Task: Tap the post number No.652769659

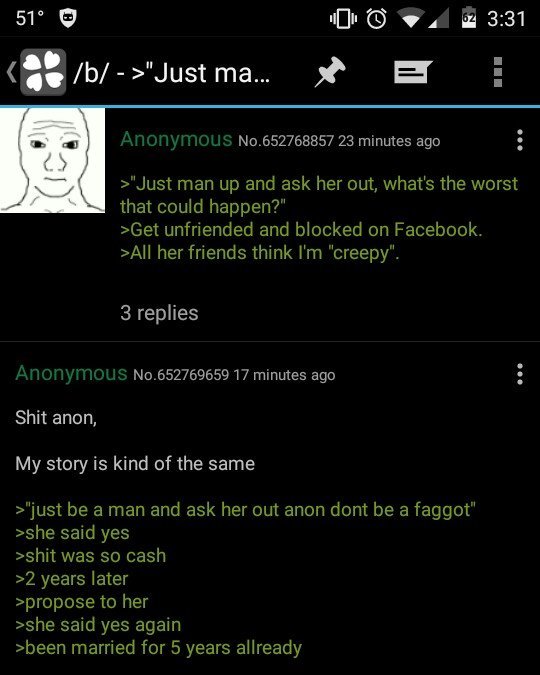Action: point(181,375)
